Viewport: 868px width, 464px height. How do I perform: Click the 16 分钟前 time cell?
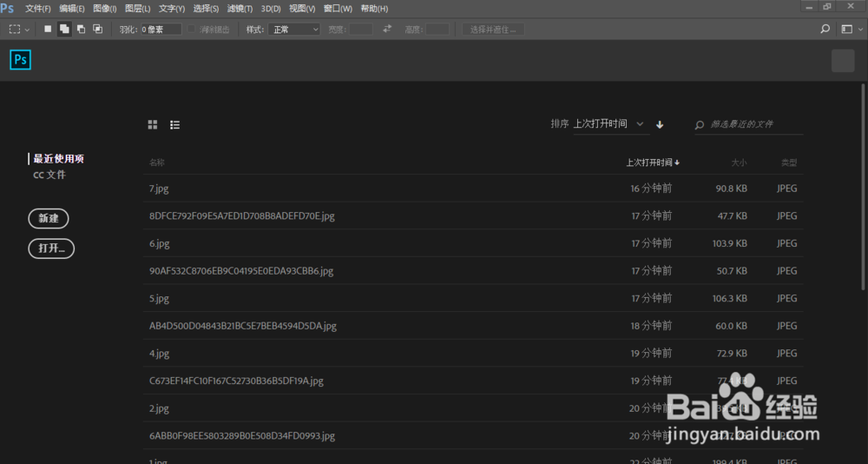[x=652, y=189]
